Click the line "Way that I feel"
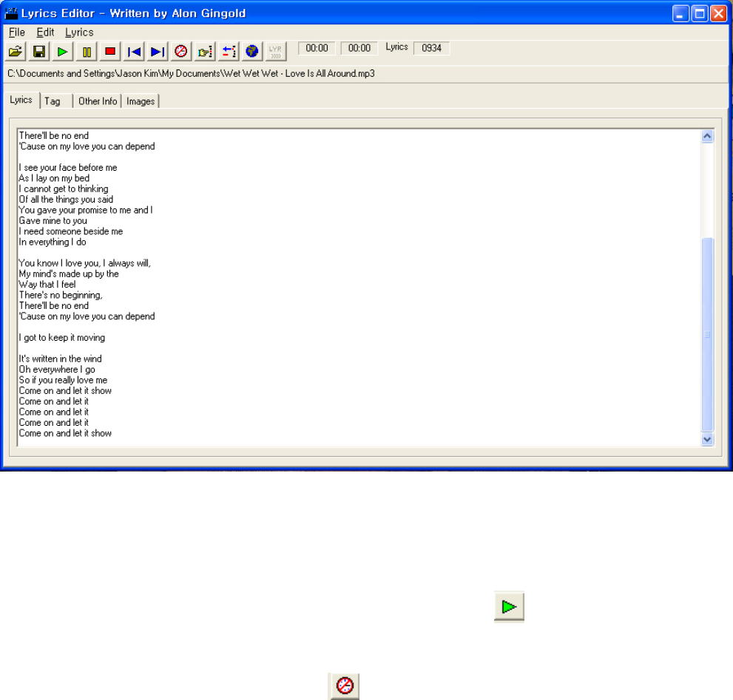Image resolution: width=733 pixels, height=700 pixels. pos(47,284)
